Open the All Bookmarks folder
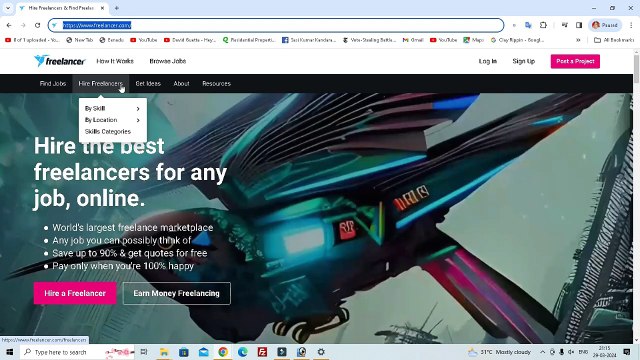 (x=614, y=40)
